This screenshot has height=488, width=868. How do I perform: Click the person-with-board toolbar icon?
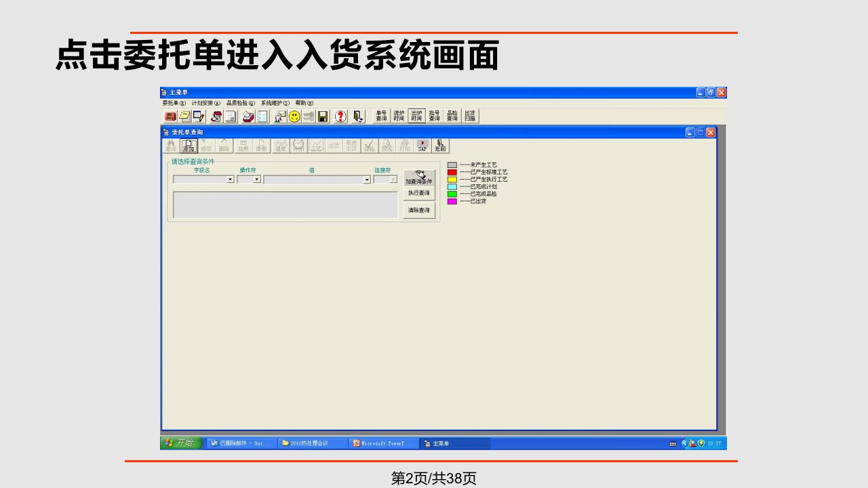280,117
